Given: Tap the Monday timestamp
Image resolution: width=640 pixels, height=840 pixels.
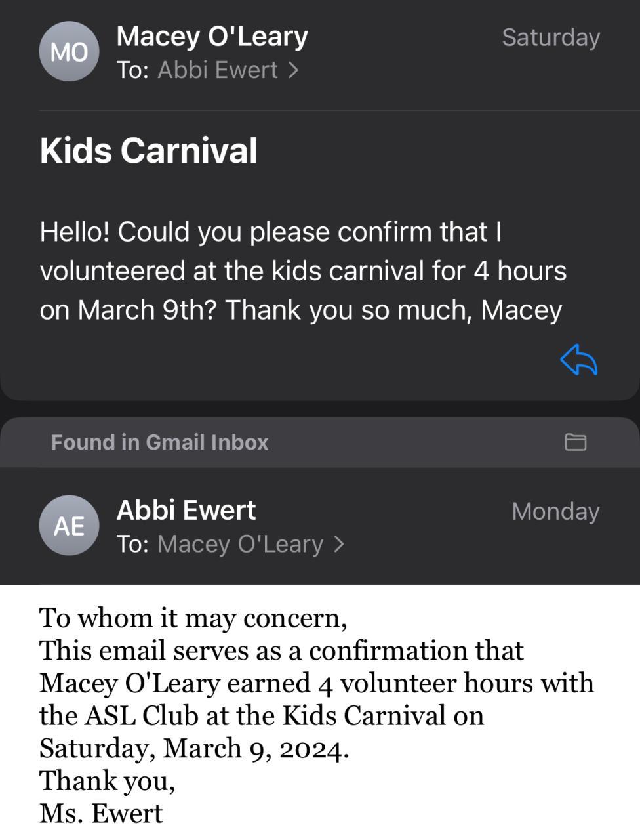Looking at the screenshot, I should 555,511.
